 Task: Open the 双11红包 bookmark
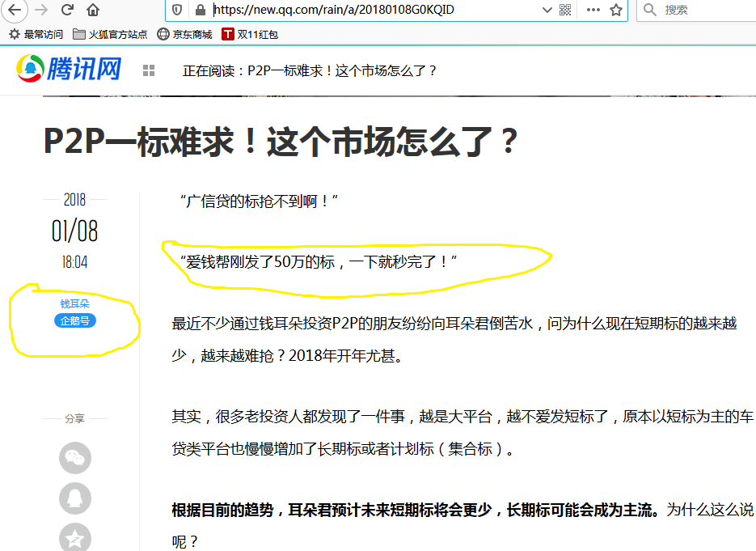250,34
